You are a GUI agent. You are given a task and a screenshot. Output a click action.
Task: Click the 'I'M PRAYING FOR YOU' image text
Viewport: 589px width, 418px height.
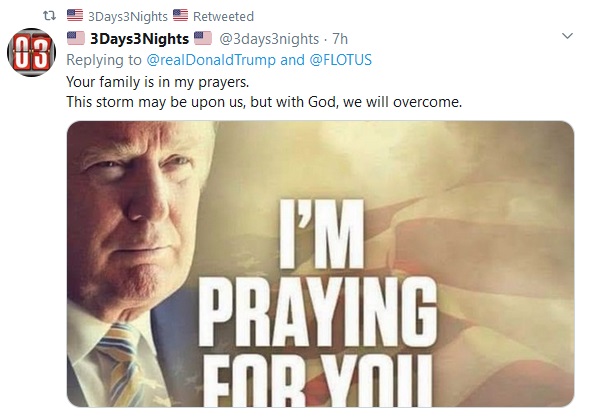click(318, 302)
